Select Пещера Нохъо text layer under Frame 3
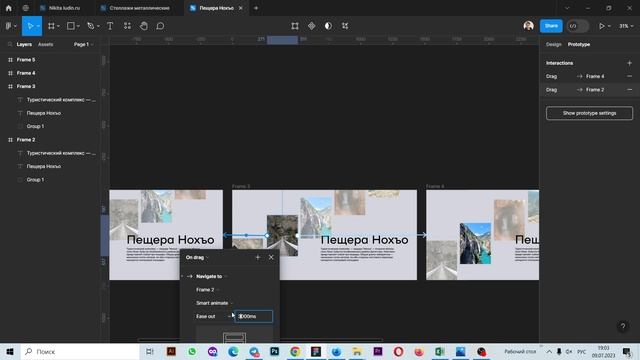Screen dimensions: 640x360 (44, 113)
